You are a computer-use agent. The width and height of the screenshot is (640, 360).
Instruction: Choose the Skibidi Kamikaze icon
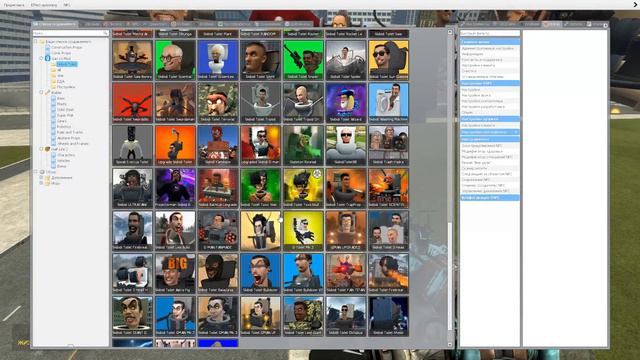pos(218,145)
